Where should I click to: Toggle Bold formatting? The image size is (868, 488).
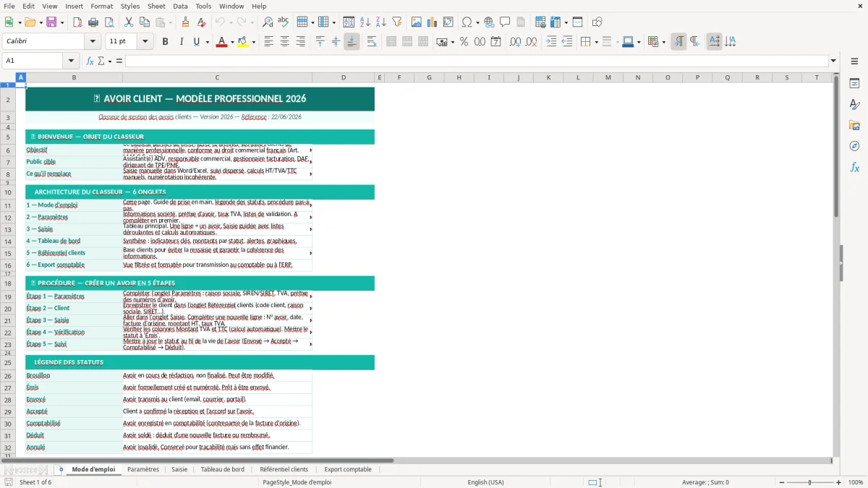click(165, 42)
